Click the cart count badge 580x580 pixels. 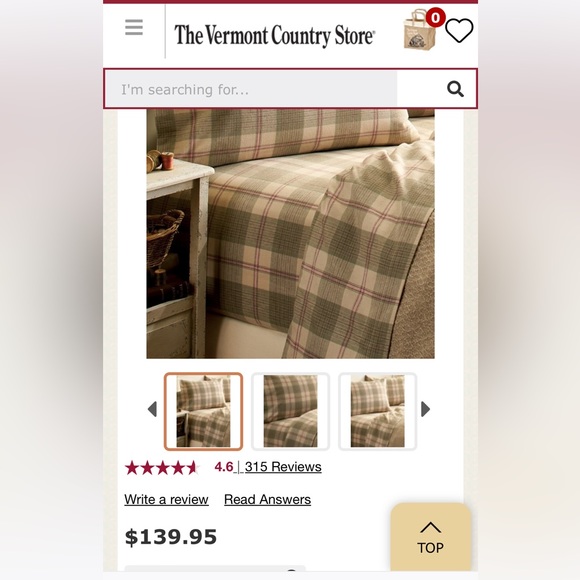pyautogui.click(x=435, y=17)
